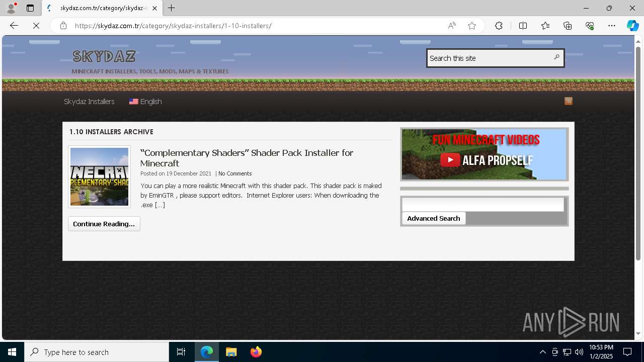Close the skydaz.com.tr browser tab
644x362 pixels.
point(154,8)
